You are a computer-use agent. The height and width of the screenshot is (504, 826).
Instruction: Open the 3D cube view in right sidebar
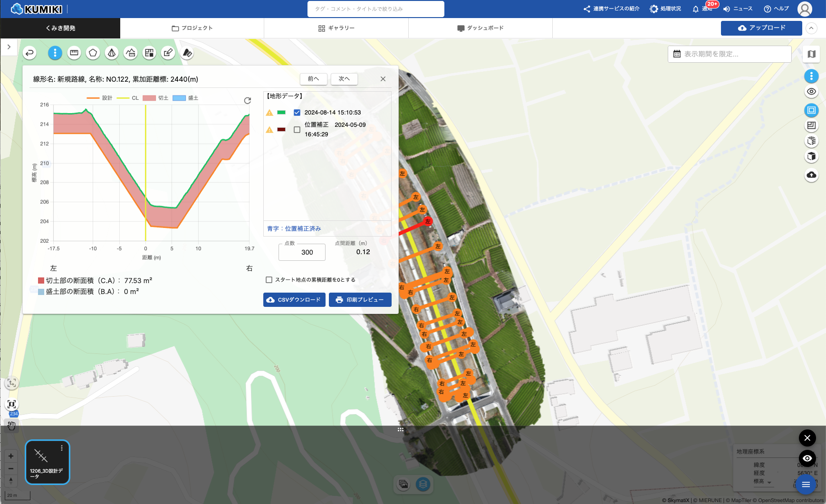point(811,156)
